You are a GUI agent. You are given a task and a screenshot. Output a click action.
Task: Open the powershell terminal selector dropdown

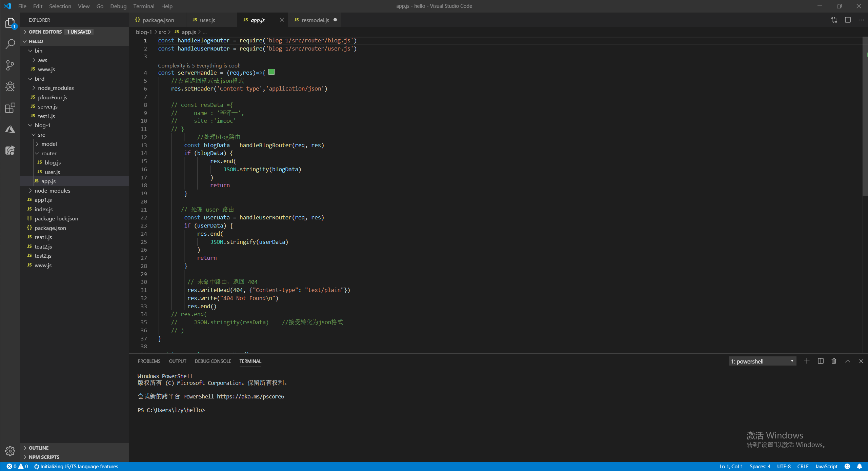click(x=762, y=361)
